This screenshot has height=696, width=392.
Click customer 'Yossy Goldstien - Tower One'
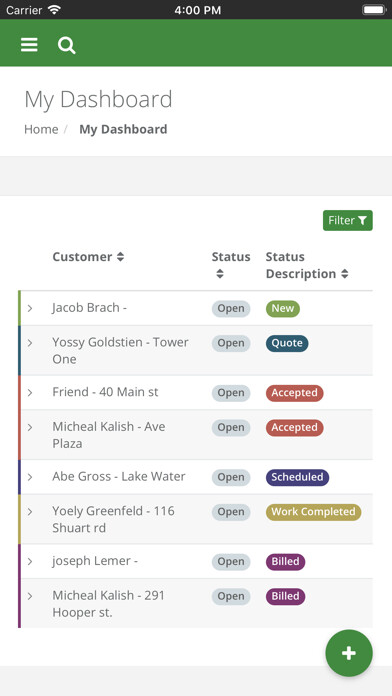pyautogui.click(x=120, y=351)
